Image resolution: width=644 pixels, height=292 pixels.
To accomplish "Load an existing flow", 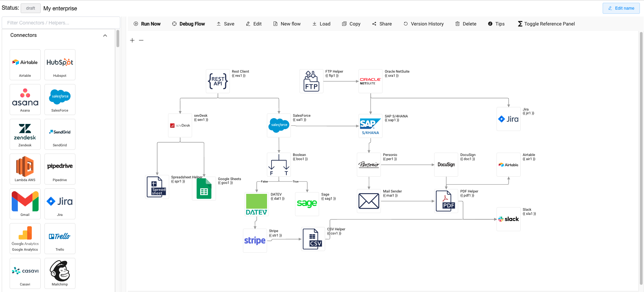I will click(321, 24).
